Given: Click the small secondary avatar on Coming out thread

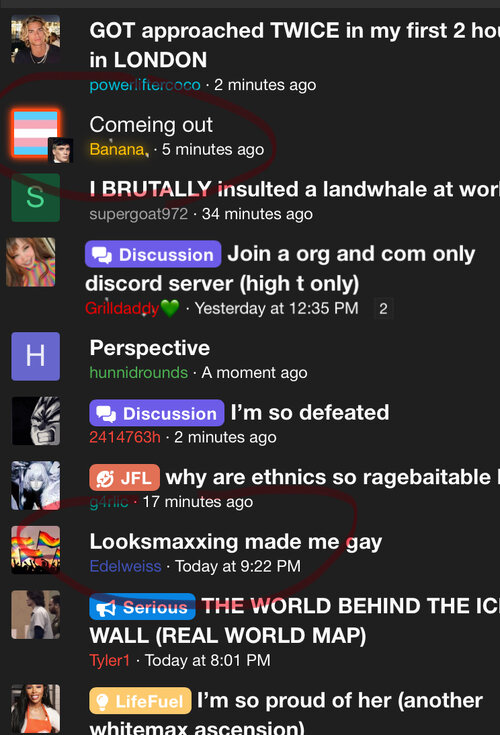Looking at the screenshot, I should 61,150.
